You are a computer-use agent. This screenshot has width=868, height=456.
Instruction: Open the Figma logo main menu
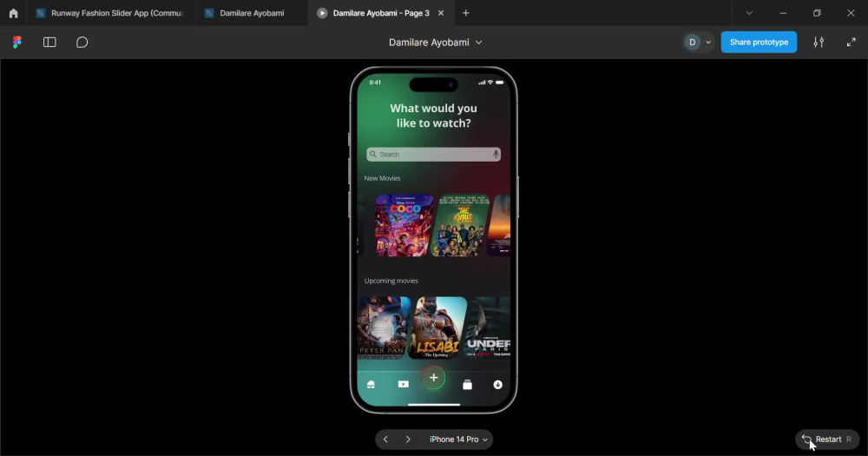[17, 42]
